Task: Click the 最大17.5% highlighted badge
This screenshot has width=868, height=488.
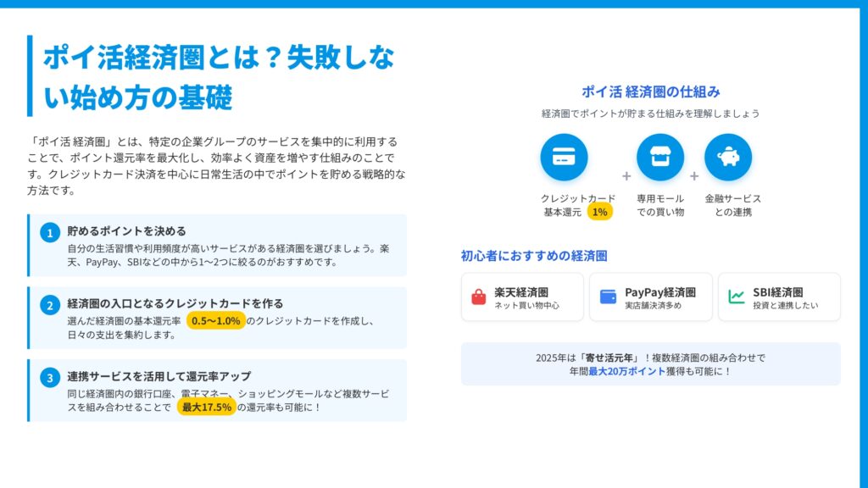Action: tap(207, 408)
